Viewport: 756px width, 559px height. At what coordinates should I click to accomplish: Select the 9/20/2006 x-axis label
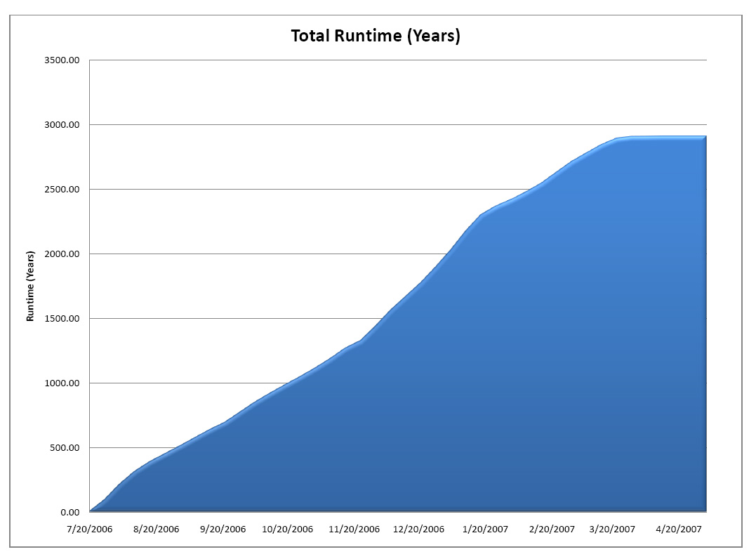pyautogui.click(x=223, y=529)
